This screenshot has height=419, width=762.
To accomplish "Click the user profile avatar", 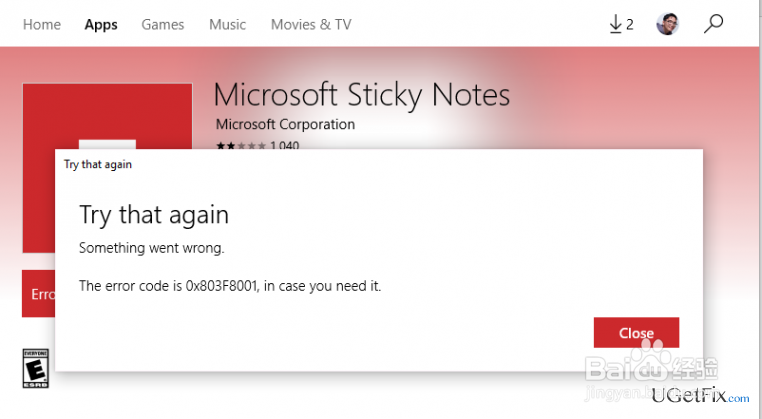I will (x=667, y=24).
